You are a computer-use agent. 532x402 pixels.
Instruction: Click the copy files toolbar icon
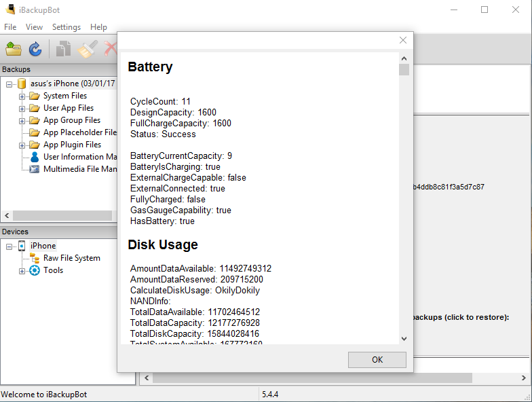tap(64, 49)
